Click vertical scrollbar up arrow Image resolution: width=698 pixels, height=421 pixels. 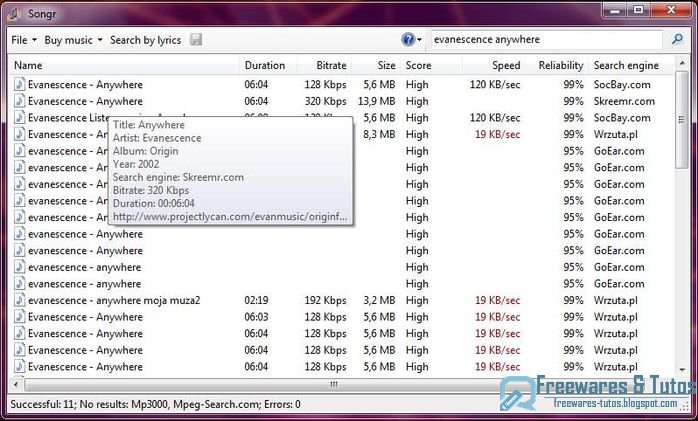(682, 63)
